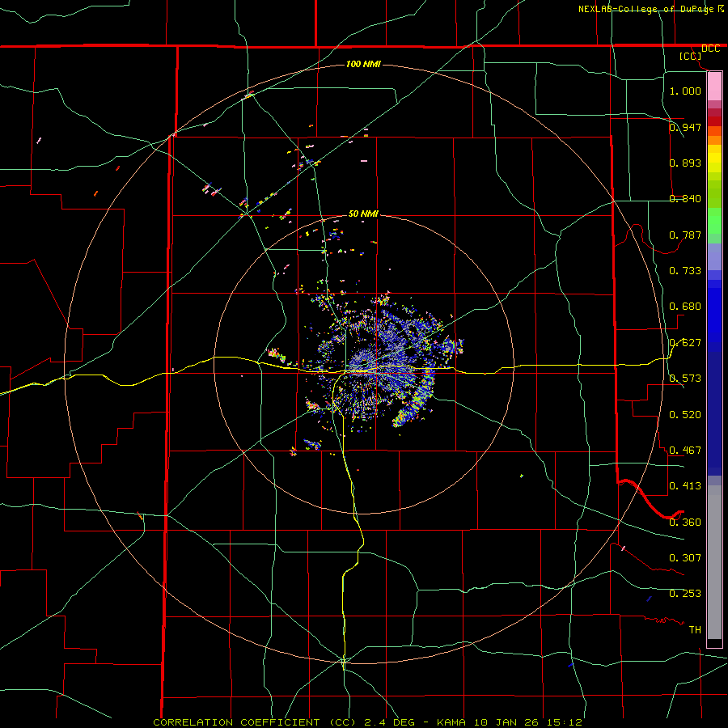
Task: Click the [CC] legend unit label
Action: pos(691,56)
